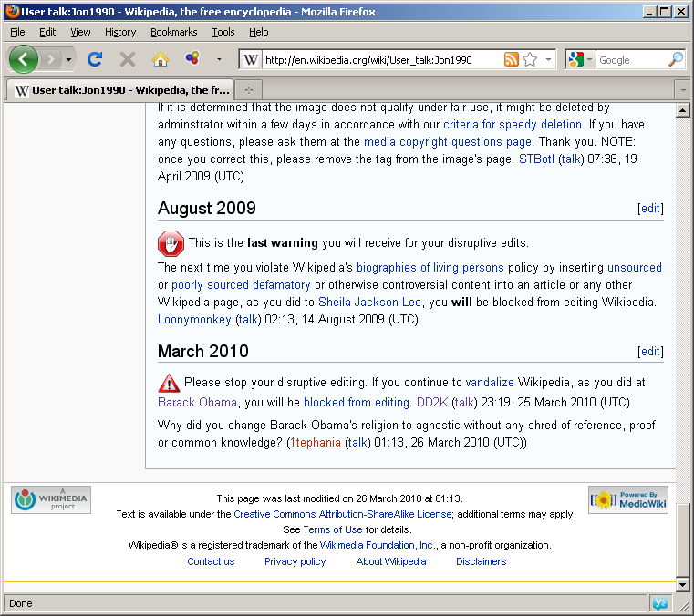Image resolution: width=694 pixels, height=616 pixels.
Task: Click the talk link next to Loonymonkey
Action: point(248,319)
